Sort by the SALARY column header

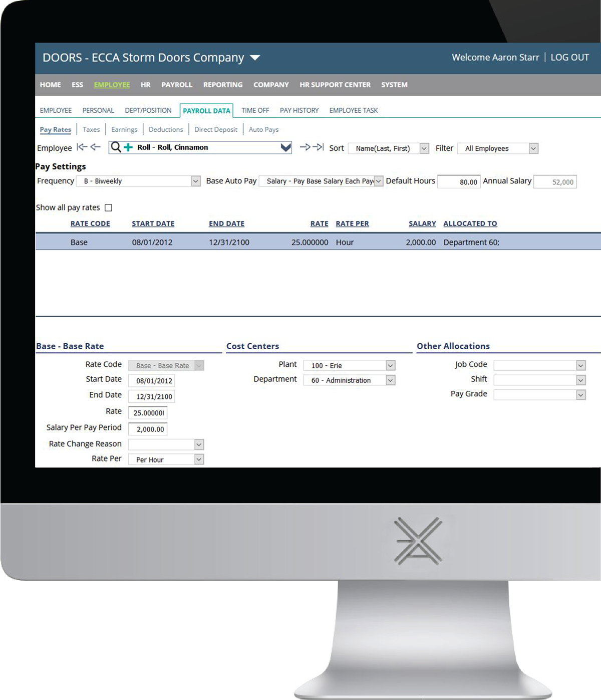click(422, 223)
